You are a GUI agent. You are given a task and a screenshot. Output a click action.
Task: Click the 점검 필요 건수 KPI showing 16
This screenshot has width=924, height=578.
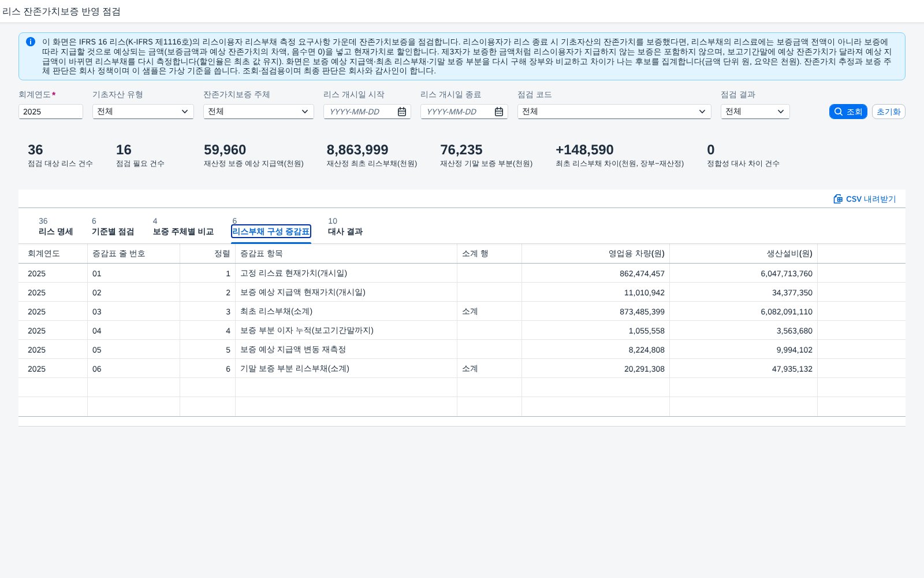coord(140,155)
